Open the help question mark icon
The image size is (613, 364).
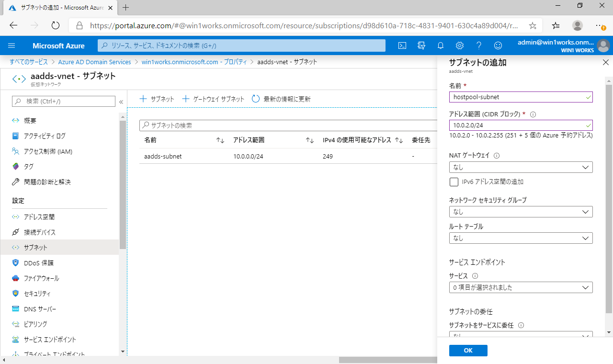479,45
